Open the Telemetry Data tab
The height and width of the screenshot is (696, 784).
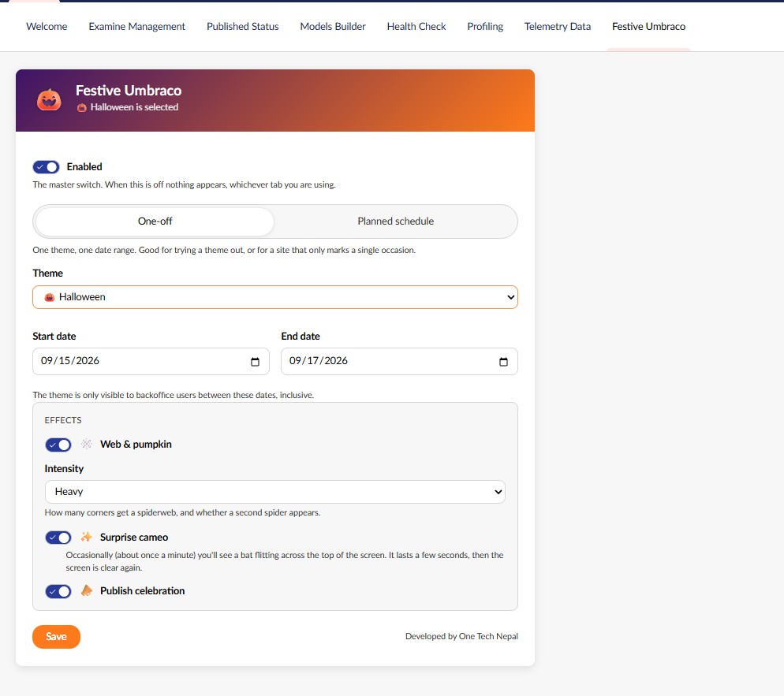558,27
